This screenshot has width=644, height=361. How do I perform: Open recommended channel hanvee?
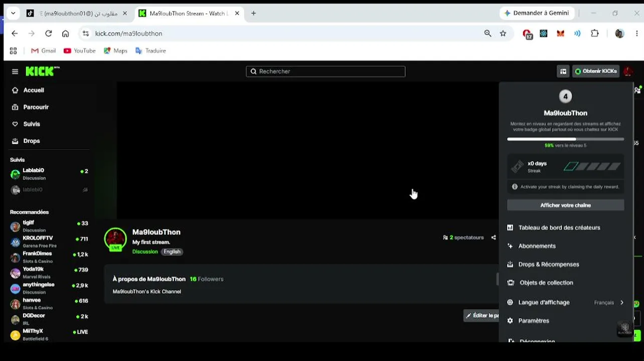coord(49,304)
